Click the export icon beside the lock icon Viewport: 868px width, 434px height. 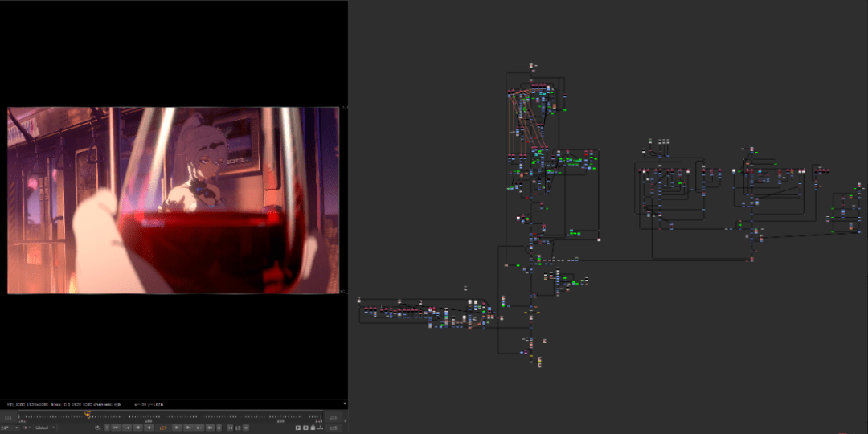321,428
